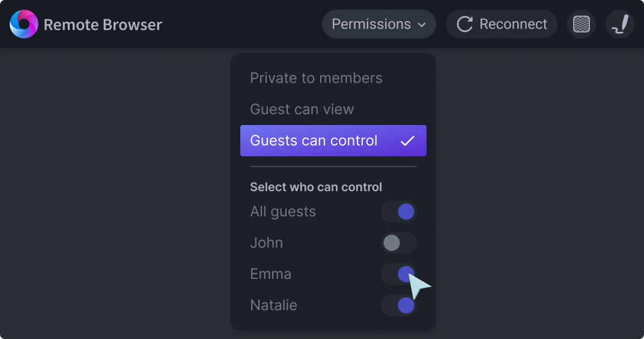The image size is (644, 339).
Task: Click the Emma guest label
Action: pyautogui.click(x=270, y=274)
